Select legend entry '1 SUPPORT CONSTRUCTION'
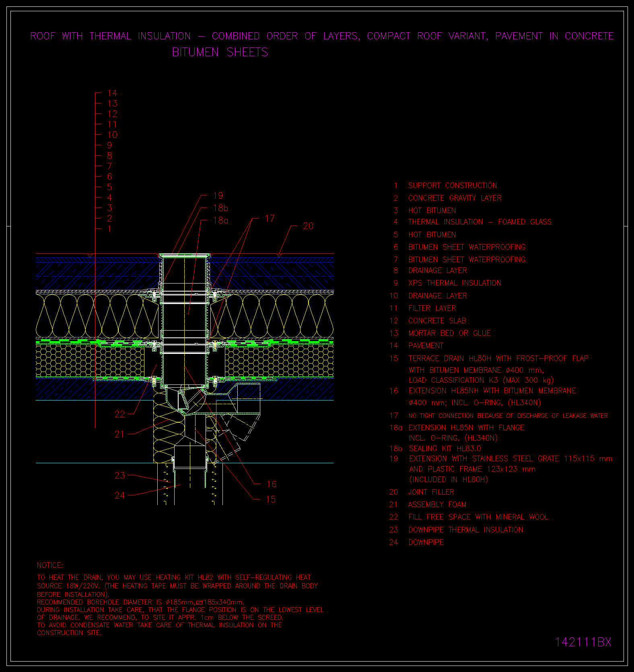This screenshot has width=634, height=672. [445, 185]
